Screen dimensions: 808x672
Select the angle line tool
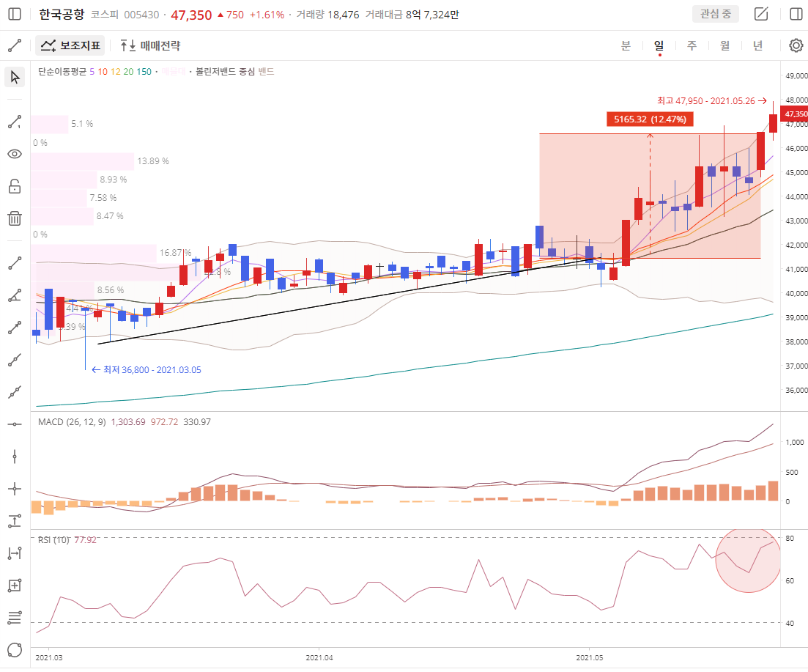coord(15,295)
